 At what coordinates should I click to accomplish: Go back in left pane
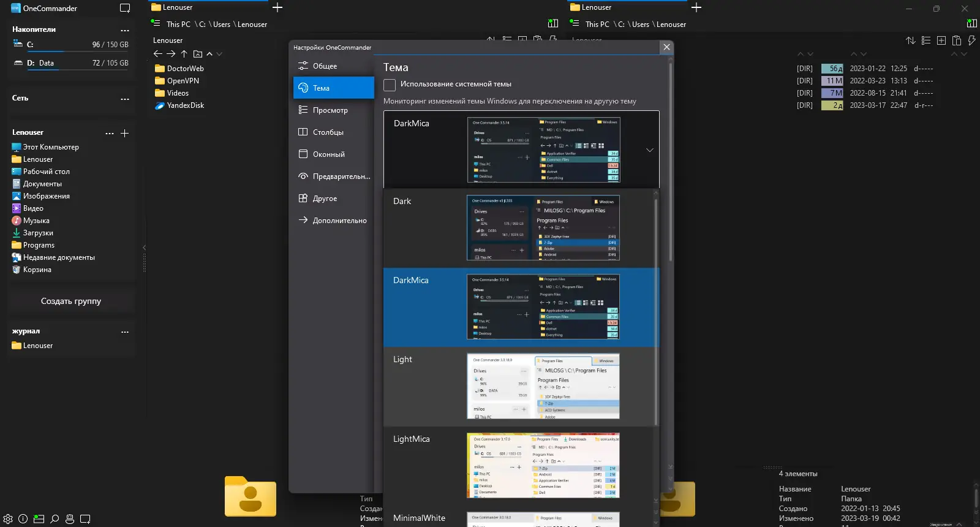[158, 54]
